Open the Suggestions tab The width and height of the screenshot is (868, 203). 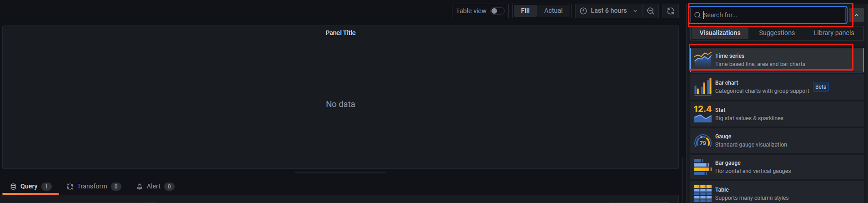pyautogui.click(x=777, y=33)
